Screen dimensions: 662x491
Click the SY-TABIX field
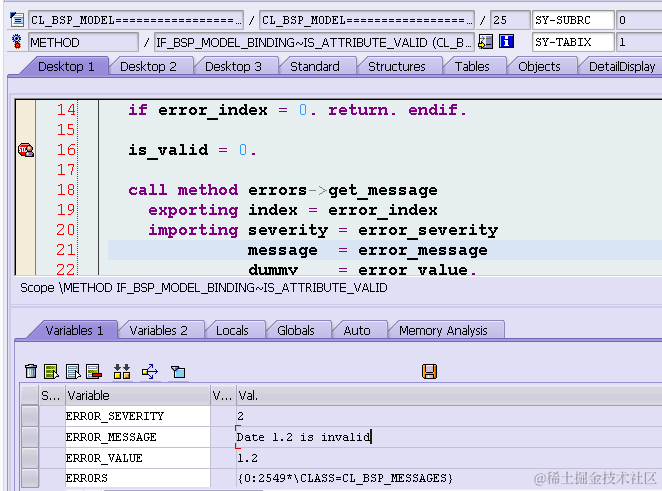pyautogui.click(x=573, y=42)
